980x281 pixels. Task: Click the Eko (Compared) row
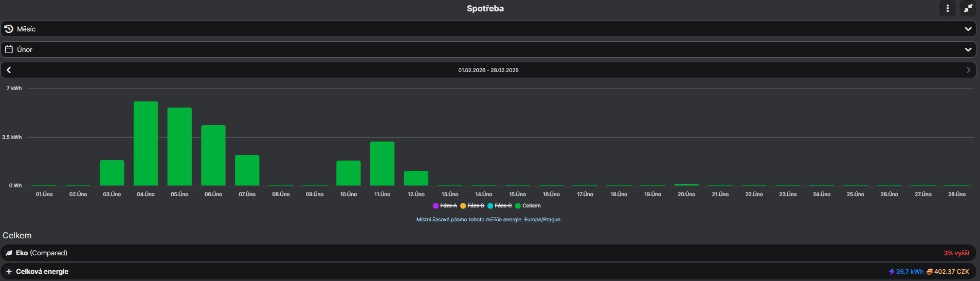coord(487,253)
